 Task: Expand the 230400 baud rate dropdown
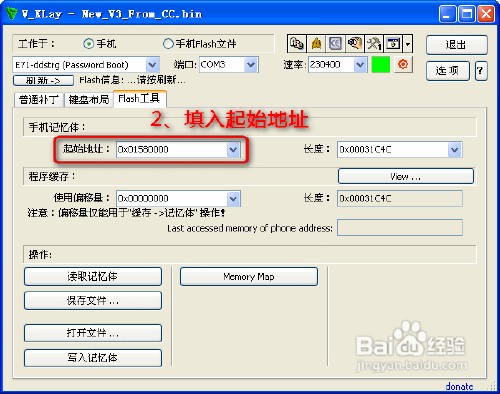click(x=360, y=65)
